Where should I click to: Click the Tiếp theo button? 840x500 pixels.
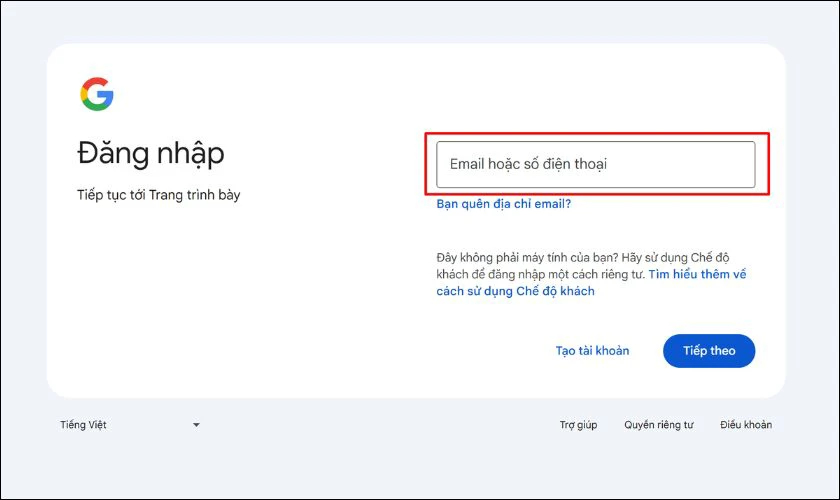709,351
